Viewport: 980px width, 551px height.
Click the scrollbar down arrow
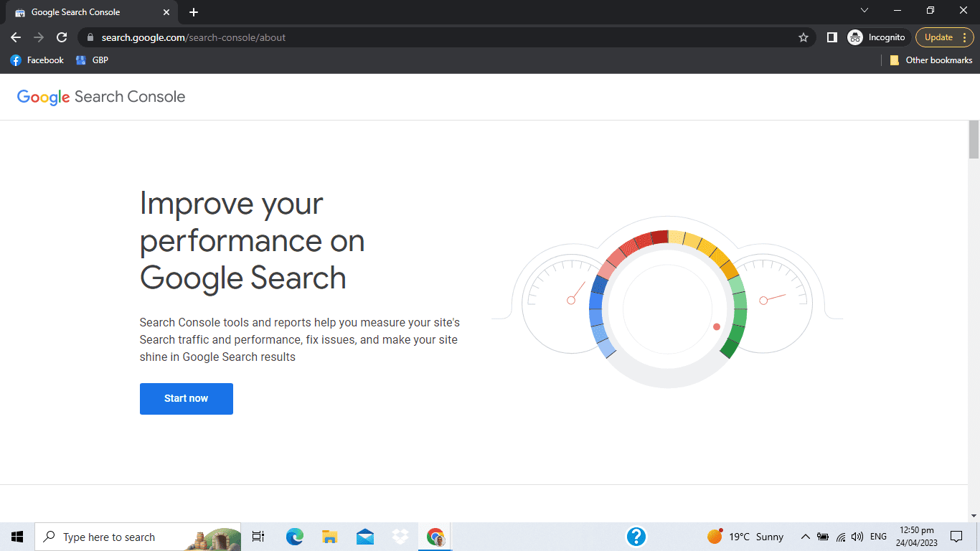coord(974,516)
